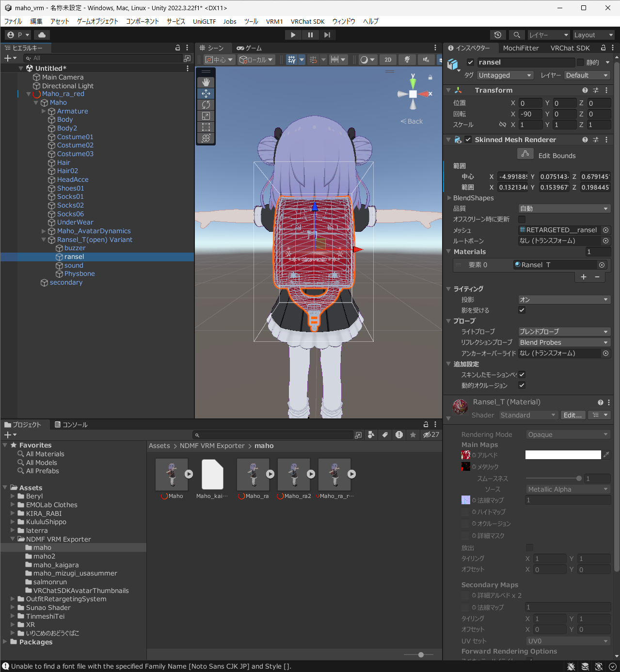The height and width of the screenshot is (672, 620).
Task: Adjust the project icon size slider
Action: pyautogui.click(x=418, y=655)
